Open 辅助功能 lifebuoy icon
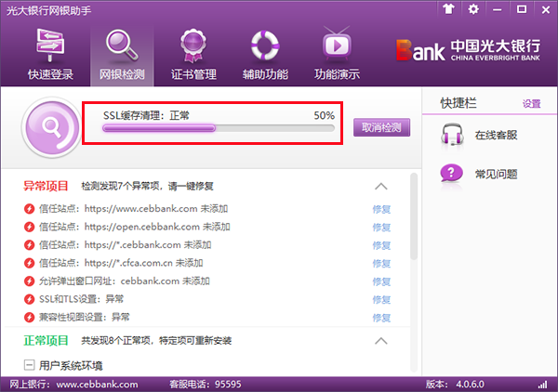 point(265,46)
